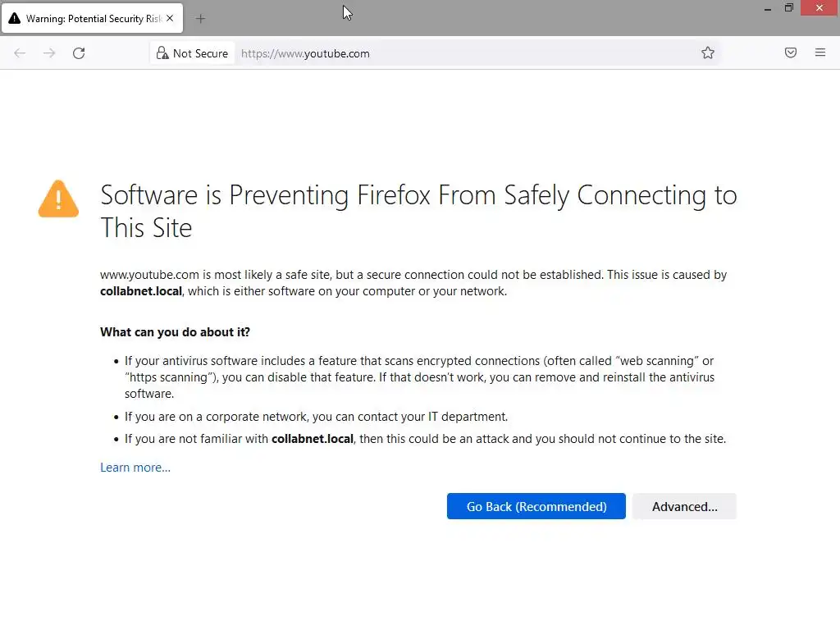
Task: Select the Potential Security Risk tab
Action: point(92,19)
